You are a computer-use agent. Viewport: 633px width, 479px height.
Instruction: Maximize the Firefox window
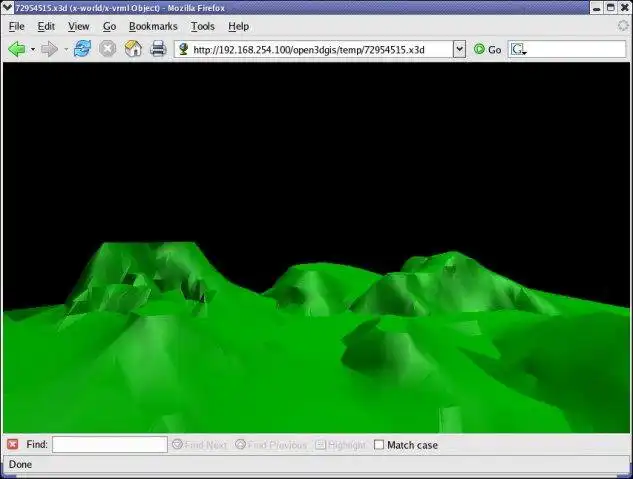coord(611,8)
